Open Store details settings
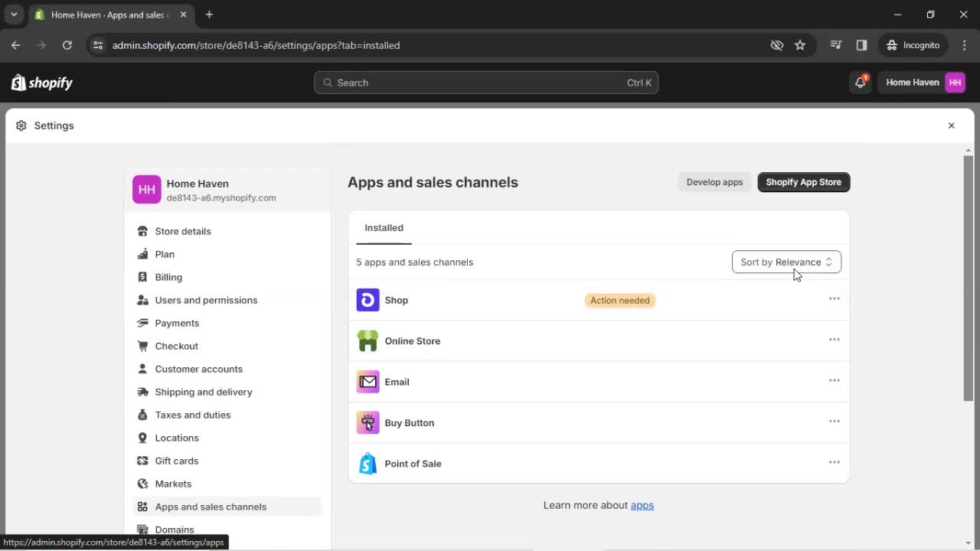This screenshot has height=551, width=980. pyautogui.click(x=227, y=231)
